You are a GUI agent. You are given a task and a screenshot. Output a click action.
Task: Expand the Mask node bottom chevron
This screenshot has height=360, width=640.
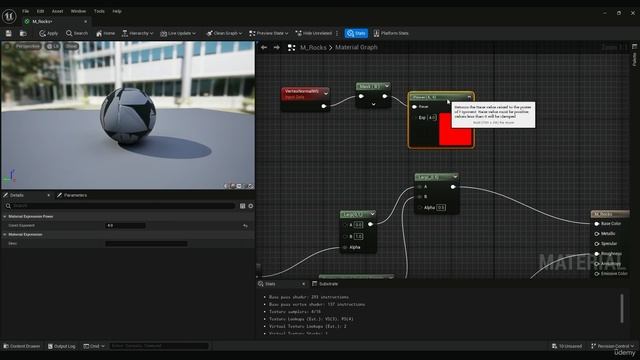(373, 104)
